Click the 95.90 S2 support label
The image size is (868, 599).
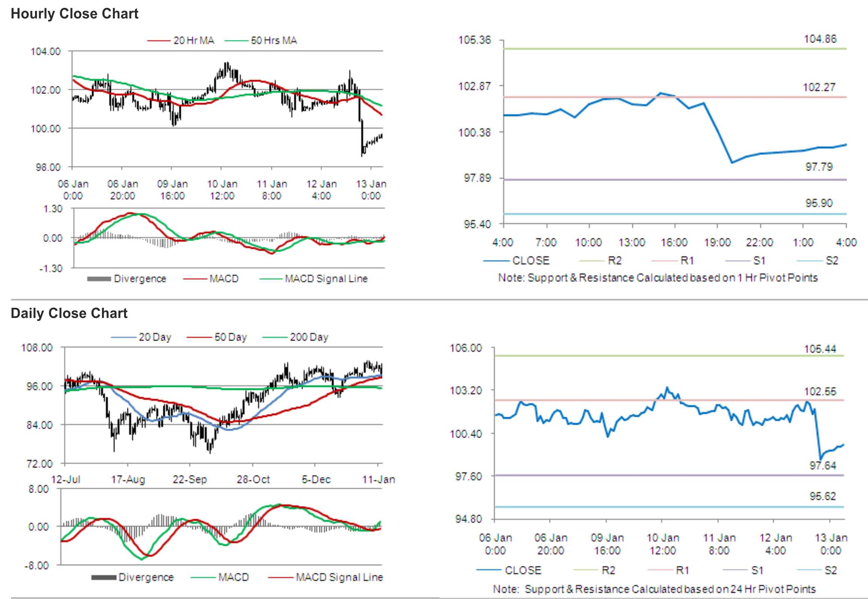[x=819, y=203]
